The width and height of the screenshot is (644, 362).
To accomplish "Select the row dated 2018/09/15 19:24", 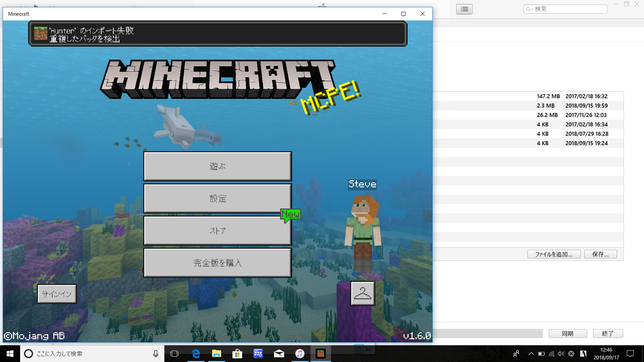I will point(529,143).
